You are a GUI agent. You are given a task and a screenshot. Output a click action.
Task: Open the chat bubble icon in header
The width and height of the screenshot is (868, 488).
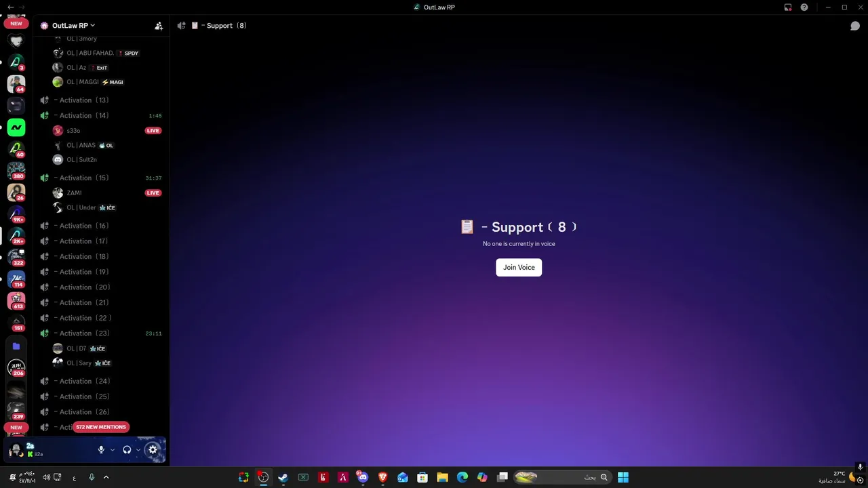855,26
